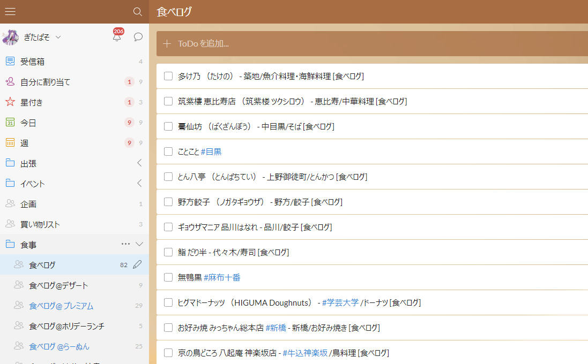Screen dimensions: 588x364
Task: Click the 出張 folder icon
Action: click(10, 163)
